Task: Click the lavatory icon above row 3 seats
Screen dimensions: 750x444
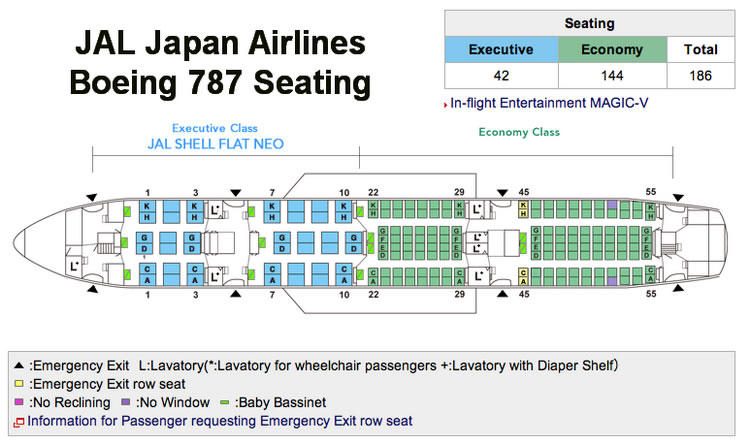Action: [x=215, y=210]
